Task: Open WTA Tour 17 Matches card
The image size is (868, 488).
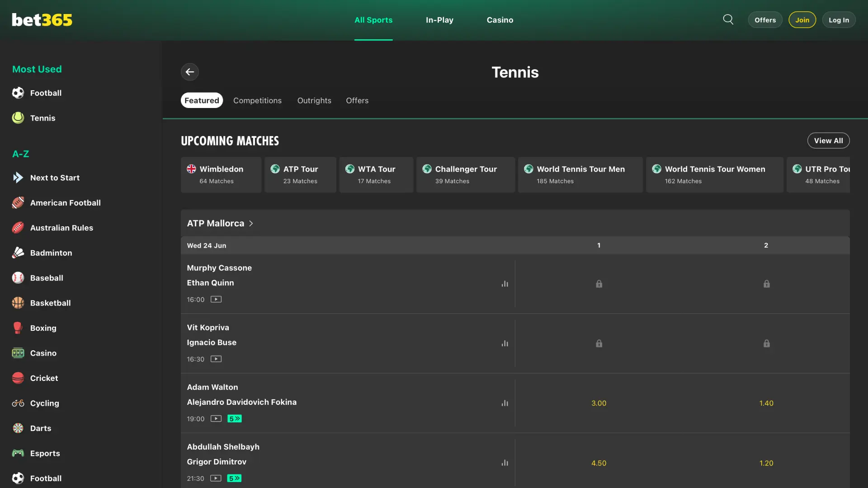Action: pos(376,175)
